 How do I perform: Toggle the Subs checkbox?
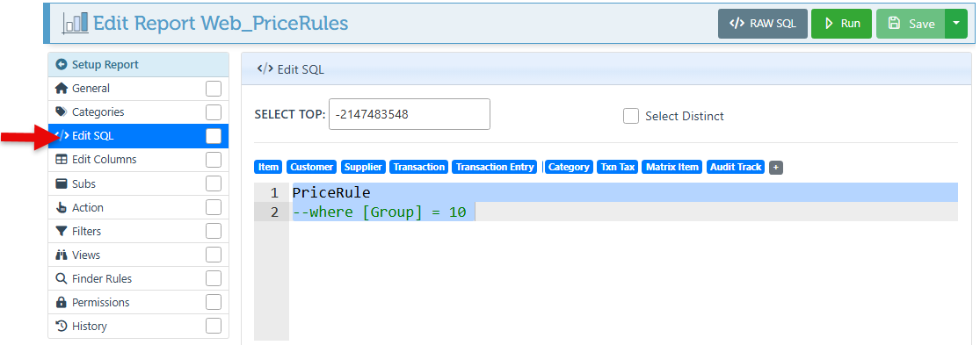point(214,183)
